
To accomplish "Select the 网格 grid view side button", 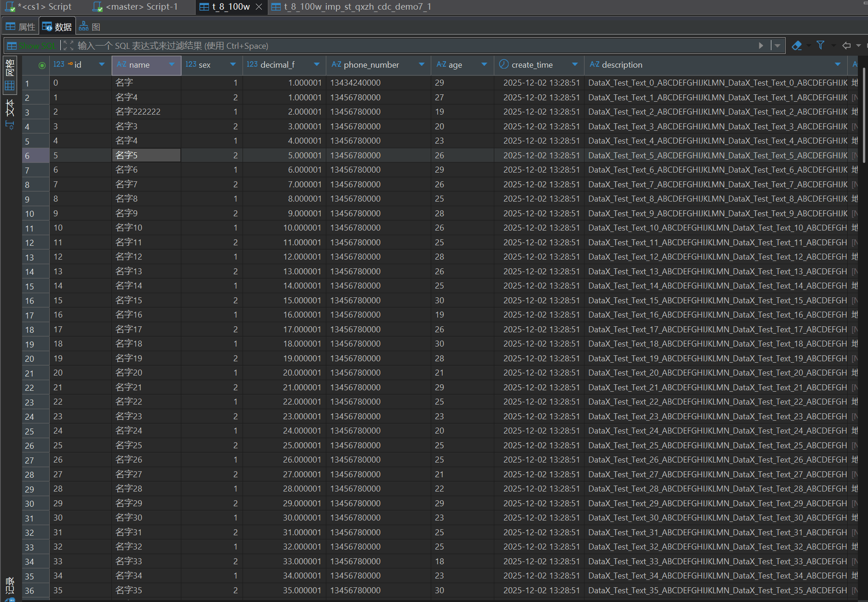I will pos(10,75).
